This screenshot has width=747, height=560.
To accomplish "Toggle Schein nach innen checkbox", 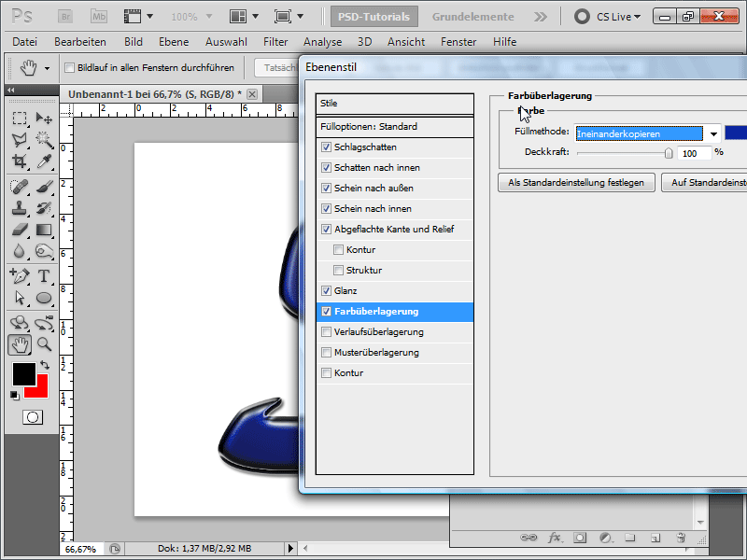I will [326, 208].
